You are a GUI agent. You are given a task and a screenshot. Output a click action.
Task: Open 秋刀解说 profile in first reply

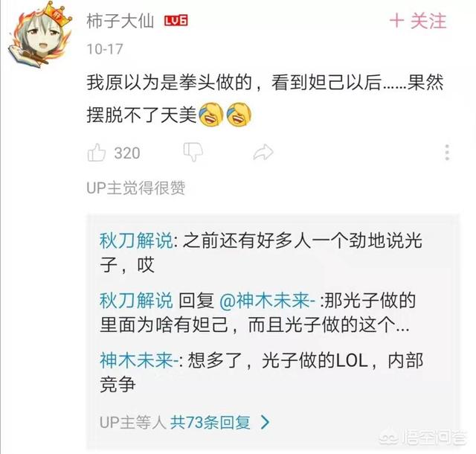click(136, 240)
